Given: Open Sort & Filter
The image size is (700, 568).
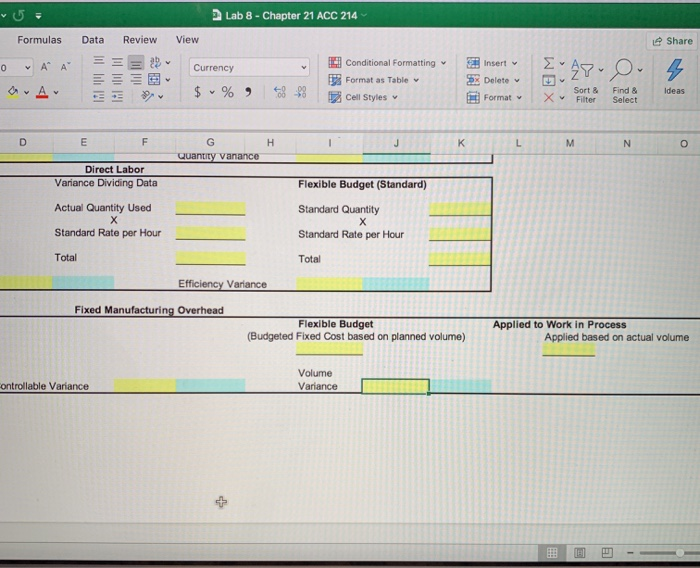Looking at the screenshot, I should (586, 80).
